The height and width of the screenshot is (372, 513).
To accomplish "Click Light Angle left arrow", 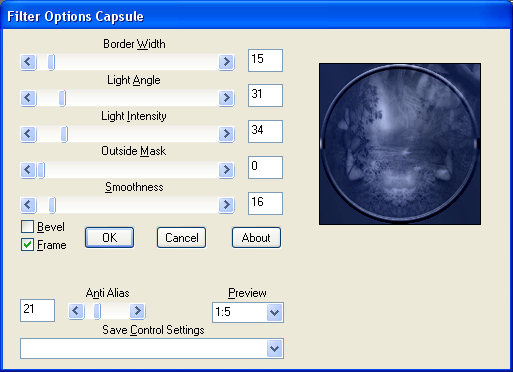I will [28, 98].
